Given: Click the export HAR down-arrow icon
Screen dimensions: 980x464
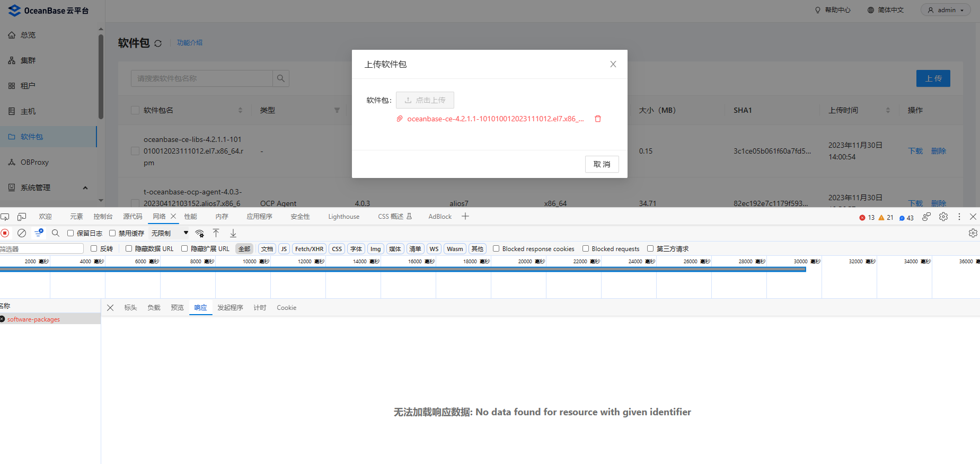Looking at the screenshot, I should click(x=233, y=233).
